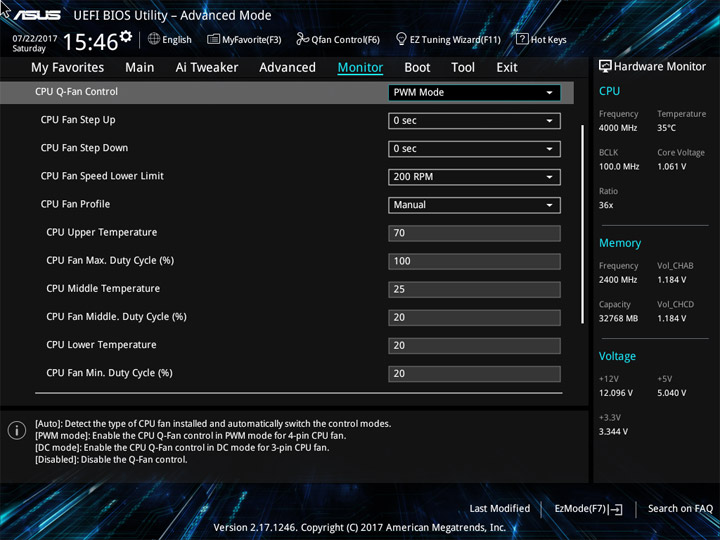This screenshot has height=540, width=720.
Task: Click the Hot Keys question mark icon
Action: coord(522,39)
